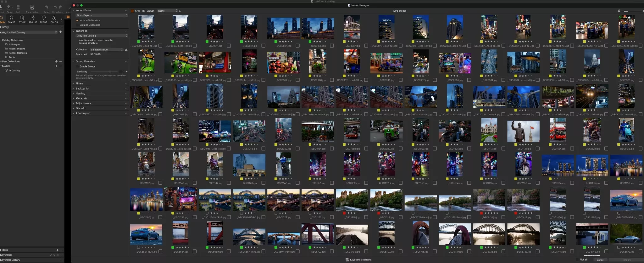Open Copy into Catalog dropdown

click(102, 36)
